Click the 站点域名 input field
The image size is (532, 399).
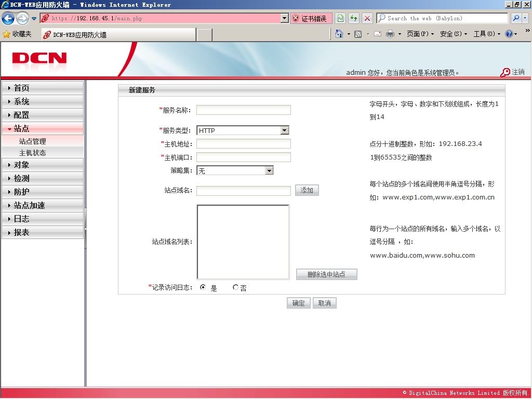tap(244, 191)
